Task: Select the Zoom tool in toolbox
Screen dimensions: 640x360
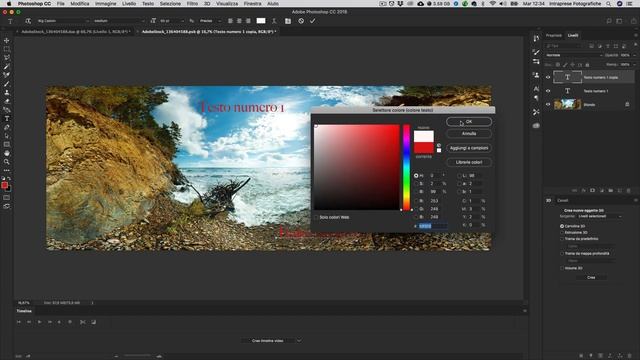Action: tap(7, 162)
